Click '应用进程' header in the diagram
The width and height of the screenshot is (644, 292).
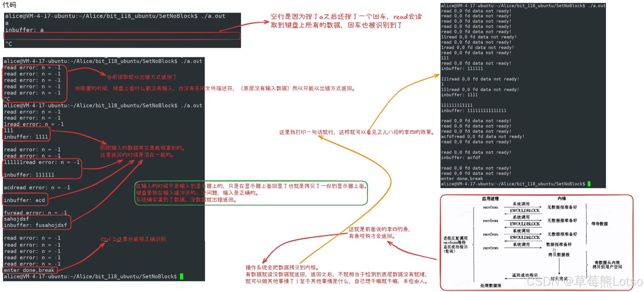coord(490,199)
